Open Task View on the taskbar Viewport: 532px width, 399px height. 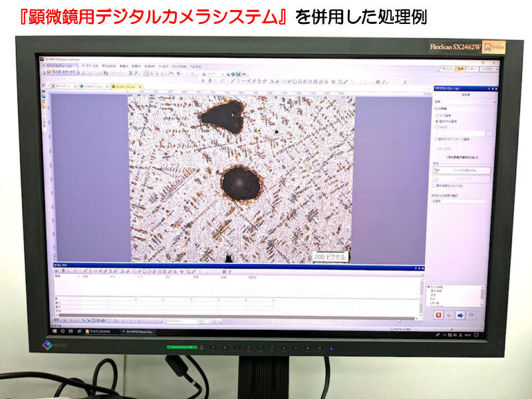click(71, 331)
